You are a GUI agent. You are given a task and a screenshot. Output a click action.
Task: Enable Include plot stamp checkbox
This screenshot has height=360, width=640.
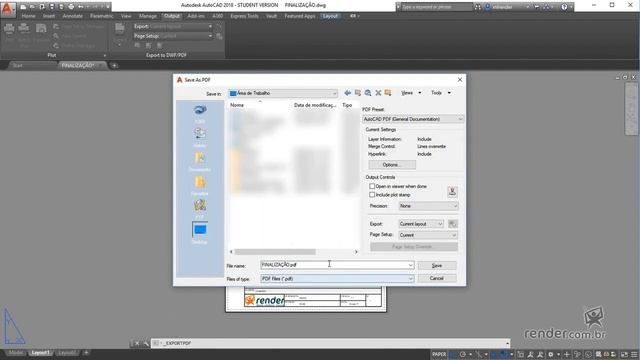pyautogui.click(x=372, y=195)
